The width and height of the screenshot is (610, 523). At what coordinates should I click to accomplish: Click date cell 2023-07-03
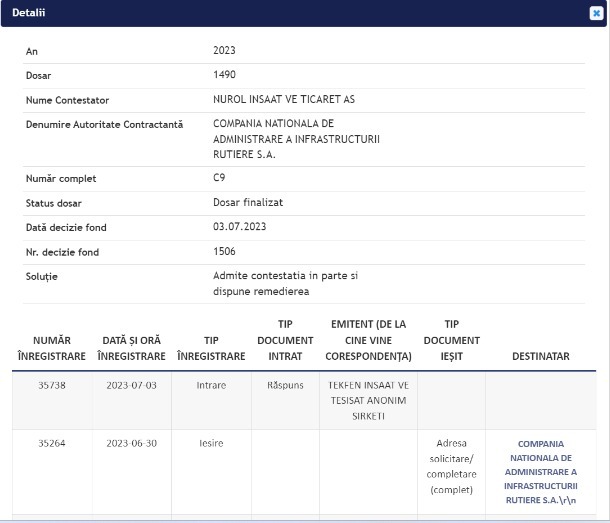pyautogui.click(x=131, y=385)
